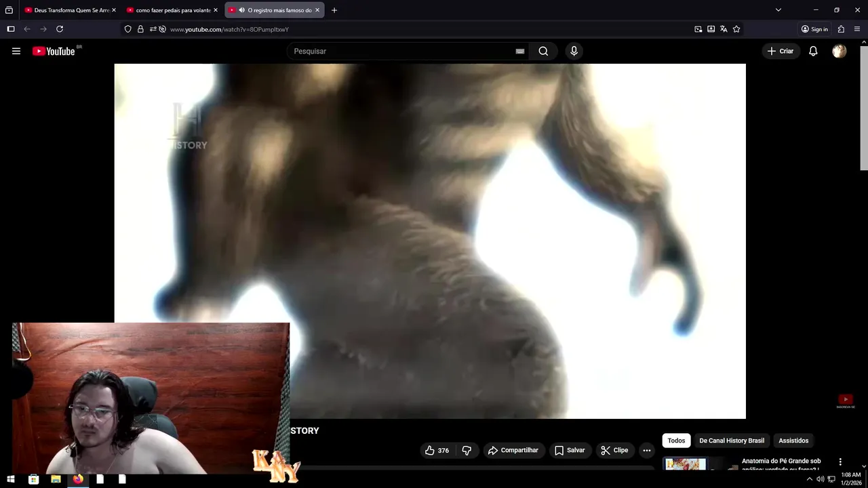This screenshot has width=868, height=488.
Task: Open the on-screen keyboard in search box
Action: click(520, 51)
